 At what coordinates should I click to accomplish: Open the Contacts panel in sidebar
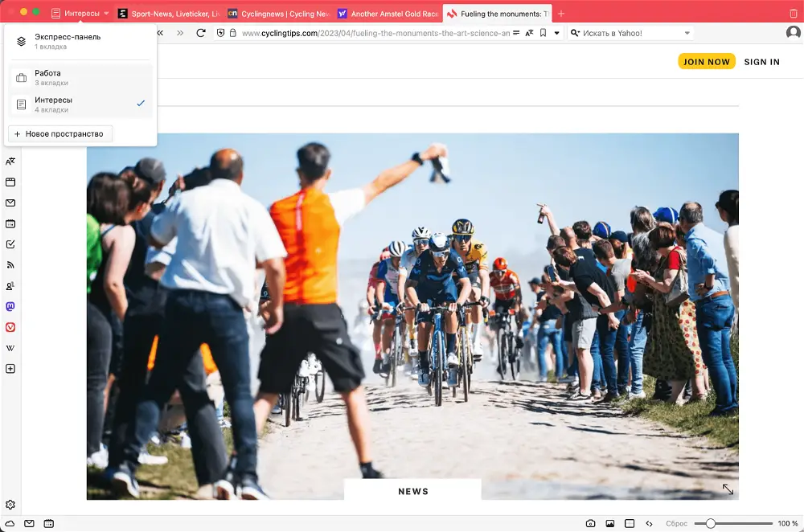pyautogui.click(x=10, y=286)
